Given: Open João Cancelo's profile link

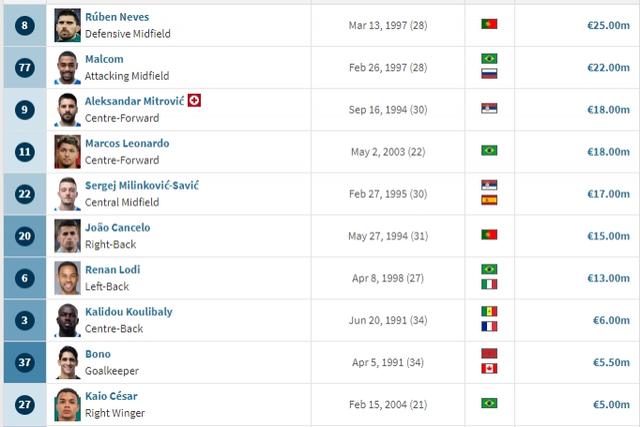Looking at the screenshot, I should tap(118, 227).
